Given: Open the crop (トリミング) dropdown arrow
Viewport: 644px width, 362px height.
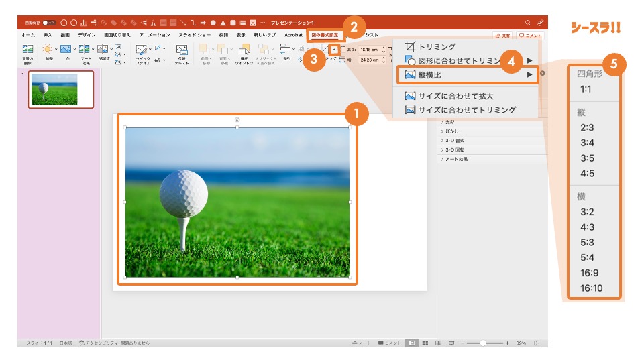Looking at the screenshot, I should (334, 50).
